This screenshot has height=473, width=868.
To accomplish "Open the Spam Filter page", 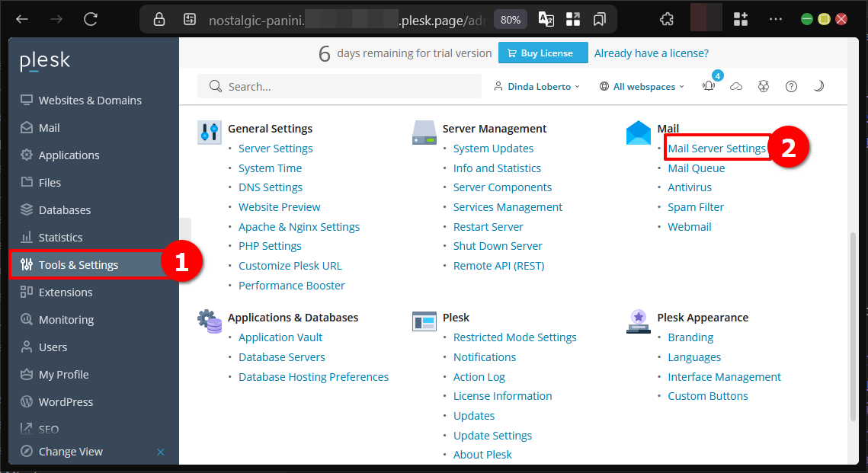I will tap(696, 206).
